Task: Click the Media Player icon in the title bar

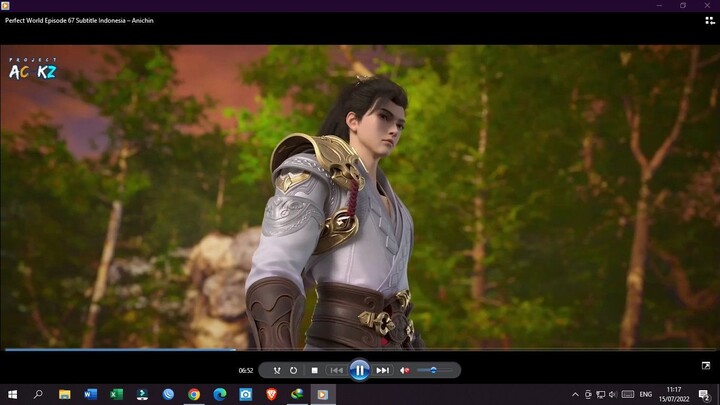Action: (6, 6)
